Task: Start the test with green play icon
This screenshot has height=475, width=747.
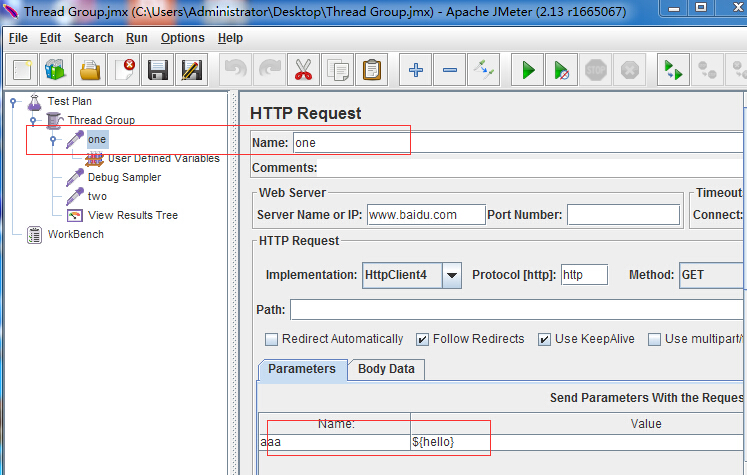Action: tap(527, 70)
